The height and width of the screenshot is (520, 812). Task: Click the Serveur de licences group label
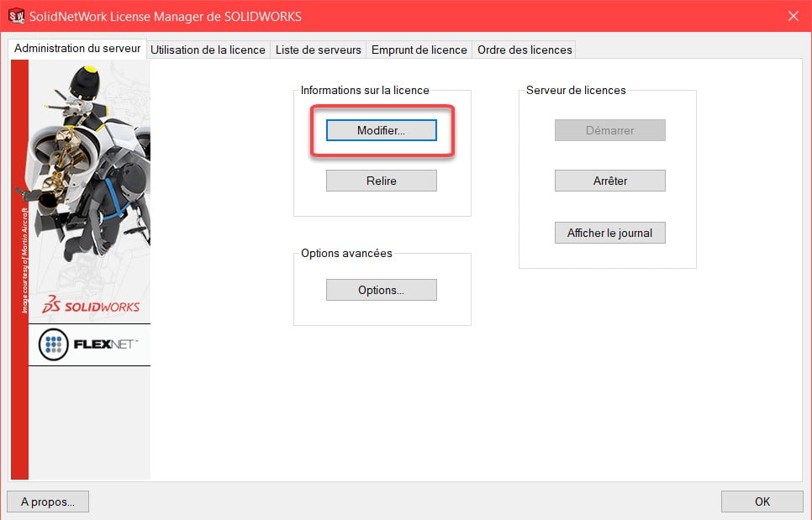[576, 90]
